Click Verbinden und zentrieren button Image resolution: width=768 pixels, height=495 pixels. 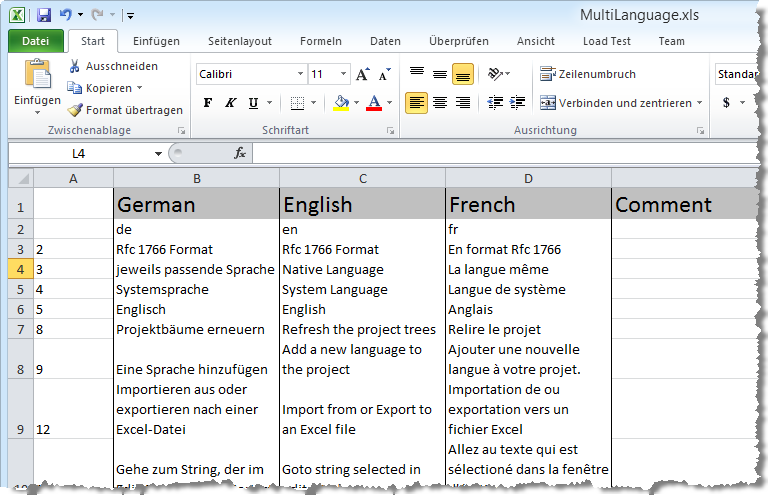click(620, 103)
